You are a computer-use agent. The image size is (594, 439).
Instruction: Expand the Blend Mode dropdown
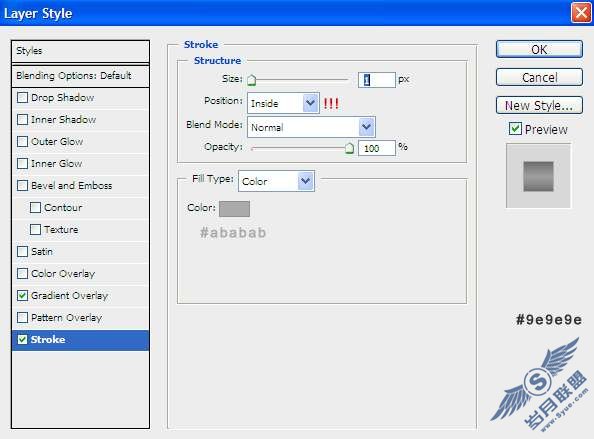click(311, 127)
